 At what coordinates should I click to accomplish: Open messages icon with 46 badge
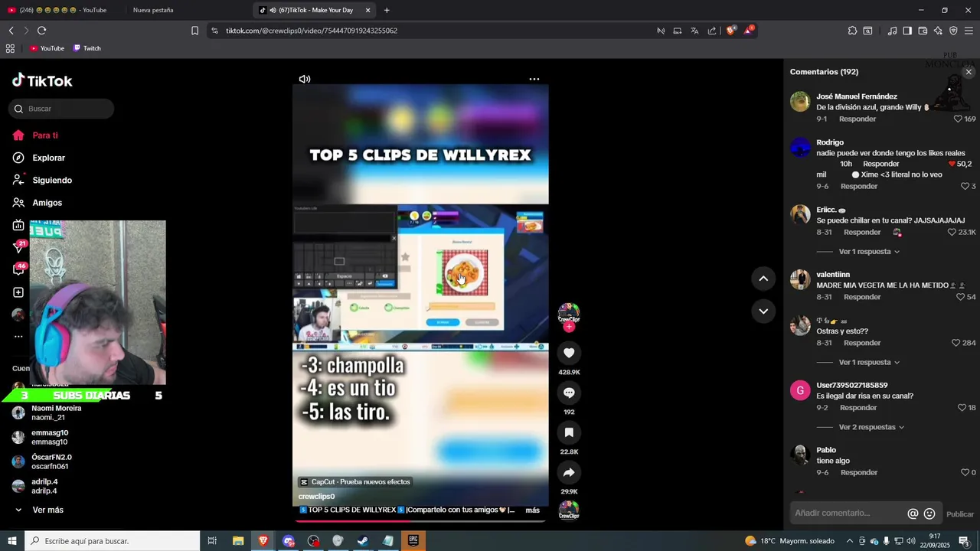point(19,269)
